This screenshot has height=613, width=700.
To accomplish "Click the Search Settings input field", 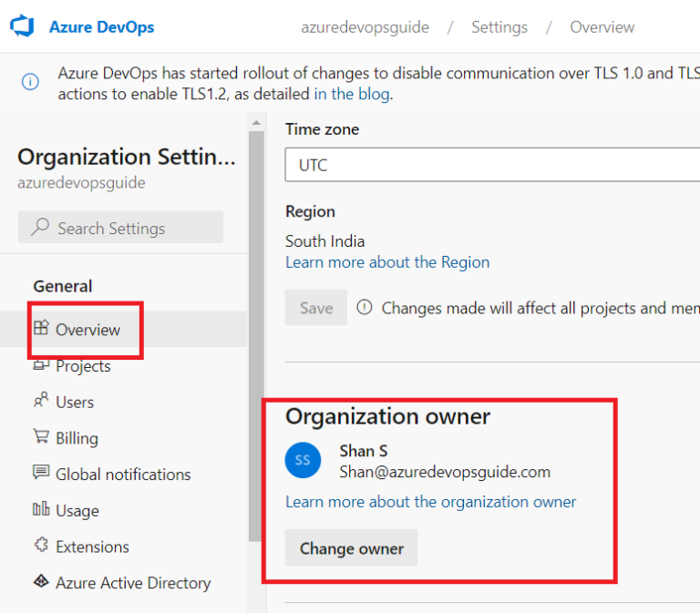I will coord(120,227).
